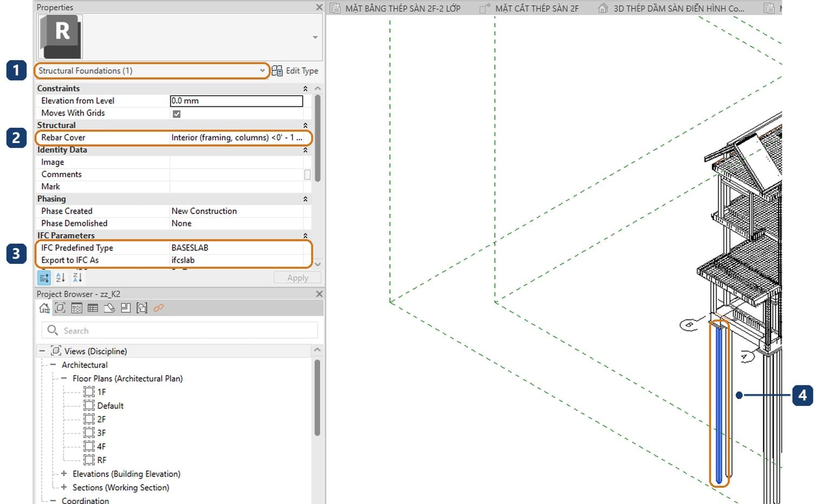The image size is (823, 504).
Task: Select the house icon in Project Browser toolbar
Action: [x=44, y=308]
